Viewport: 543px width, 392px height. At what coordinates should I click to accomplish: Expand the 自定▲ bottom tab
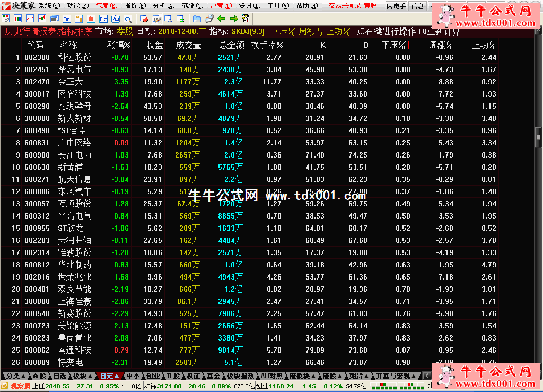[109, 376]
